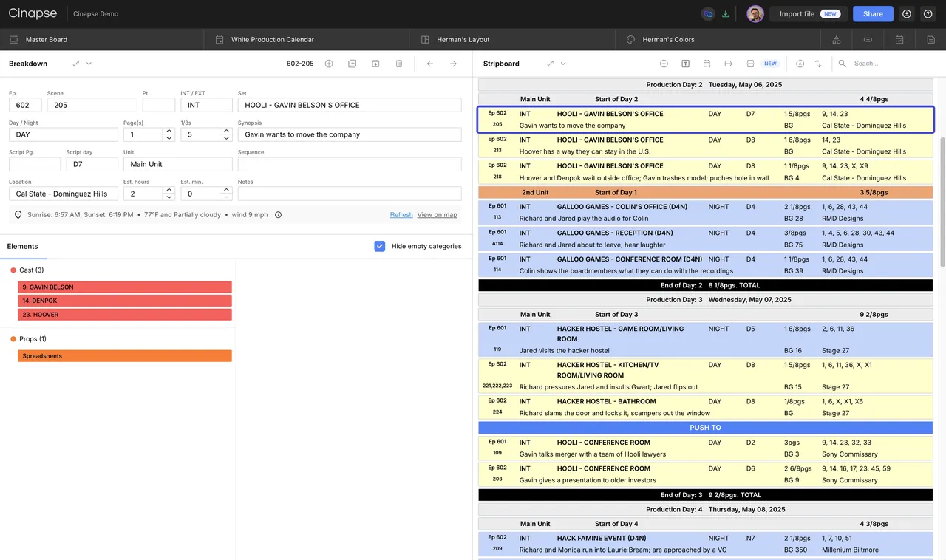Open the Stripboard panel dropdown chevron

tap(563, 64)
